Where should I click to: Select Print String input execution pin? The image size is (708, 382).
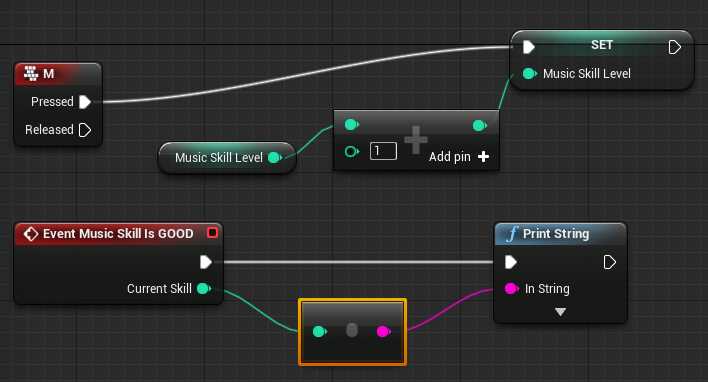(x=511, y=262)
